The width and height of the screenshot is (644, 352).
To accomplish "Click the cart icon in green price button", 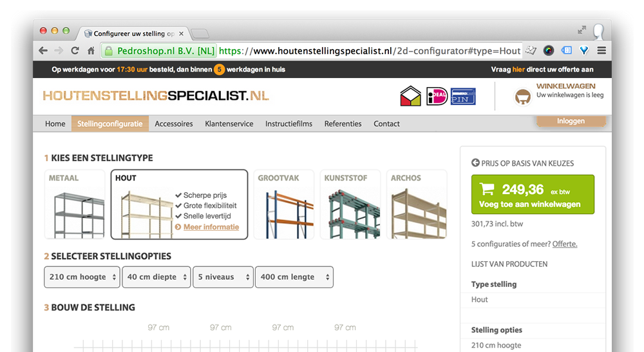I will [x=487, y=189].
